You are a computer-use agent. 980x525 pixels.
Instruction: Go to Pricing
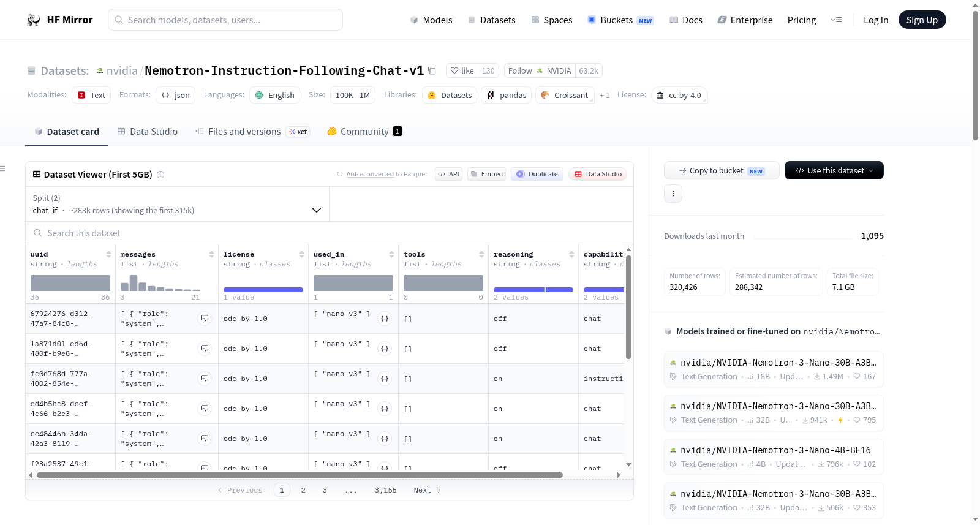coord(802,20)
